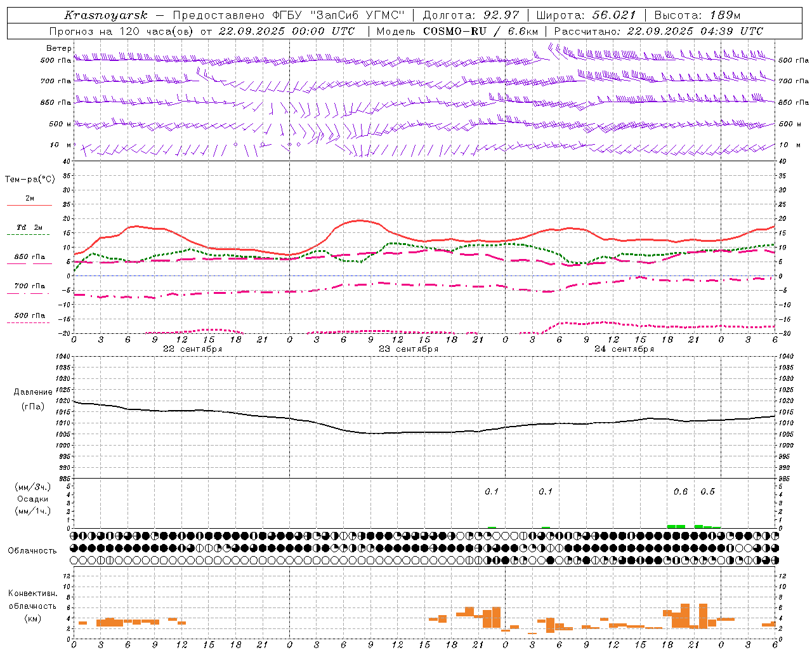Click the 'Облачность' cloud cover row label
The width and height of the screenshot is (812, 650).
click(32, 550)
